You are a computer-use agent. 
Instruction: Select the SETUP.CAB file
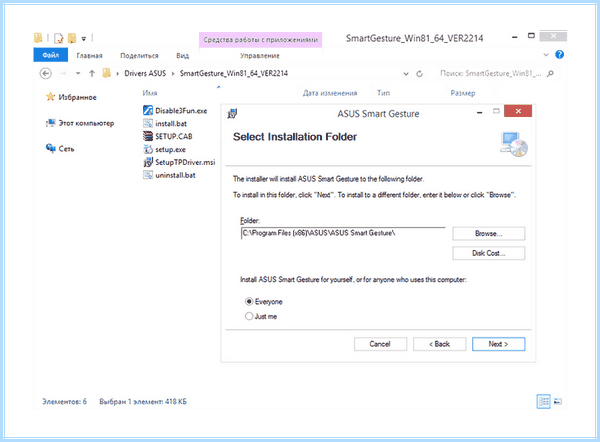click(x=174, y=136)
